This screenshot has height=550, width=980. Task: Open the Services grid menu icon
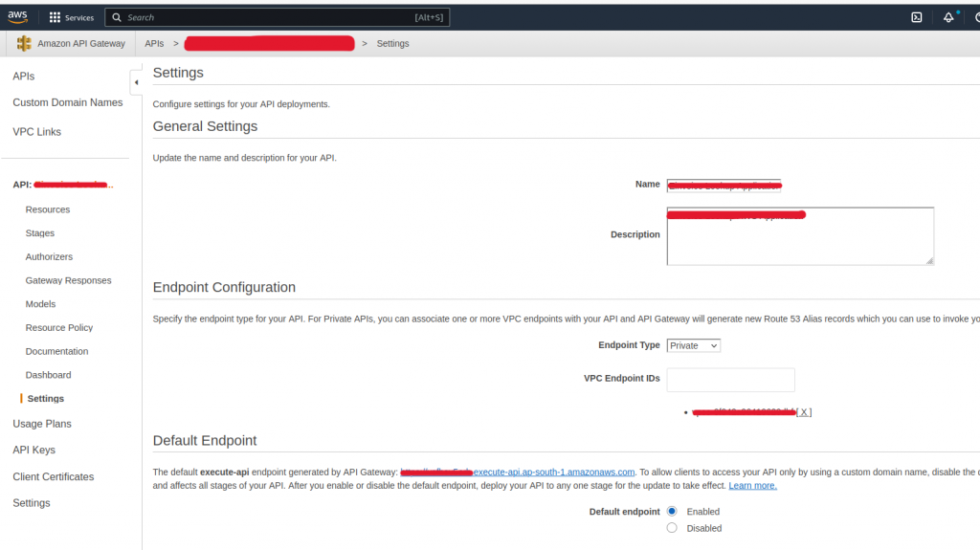(55, 17)
